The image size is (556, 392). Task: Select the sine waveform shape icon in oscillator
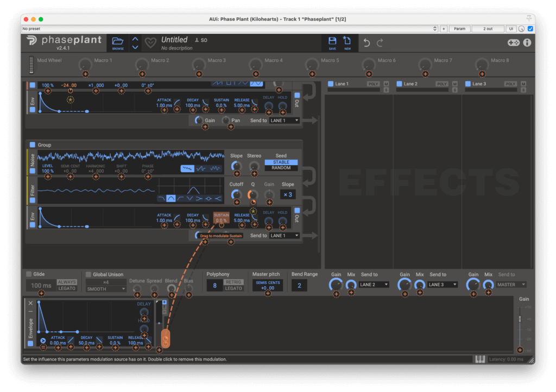(x=256, y=83)
